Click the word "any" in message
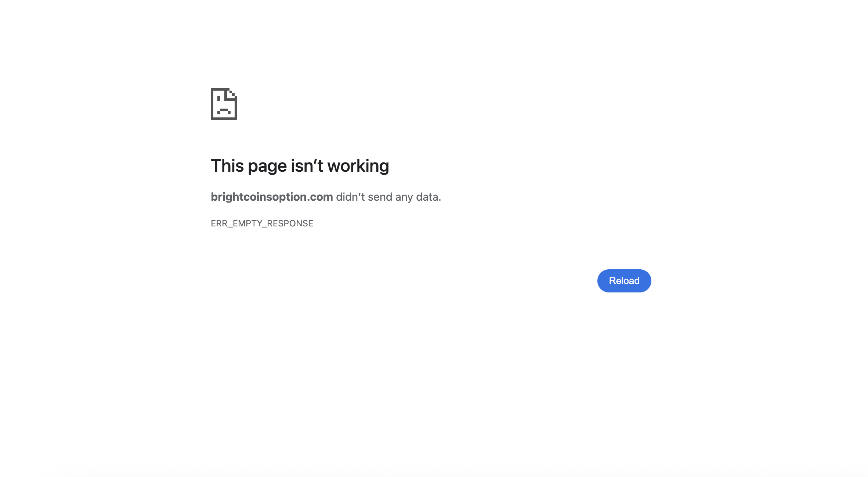This screenshot has width=868, height=477. [404, 198]
